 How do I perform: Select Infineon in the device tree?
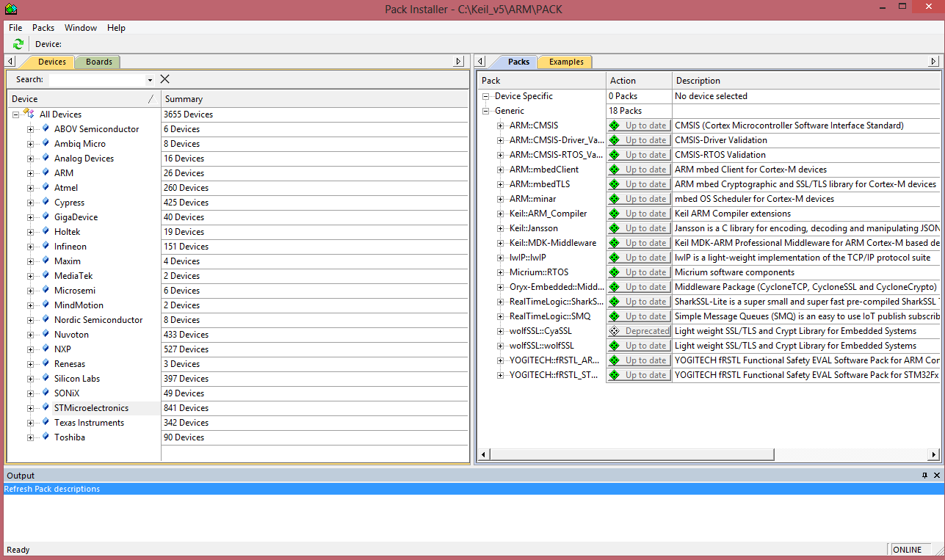point(70,247)
